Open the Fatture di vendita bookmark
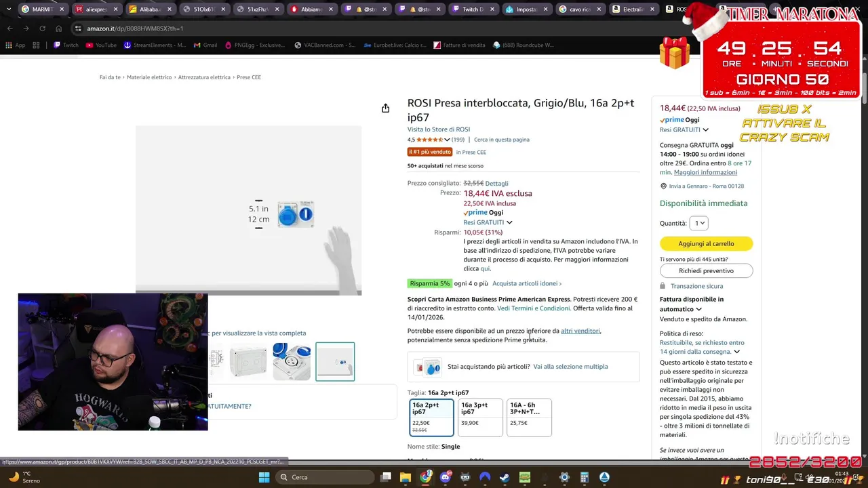 click(459, 45)
